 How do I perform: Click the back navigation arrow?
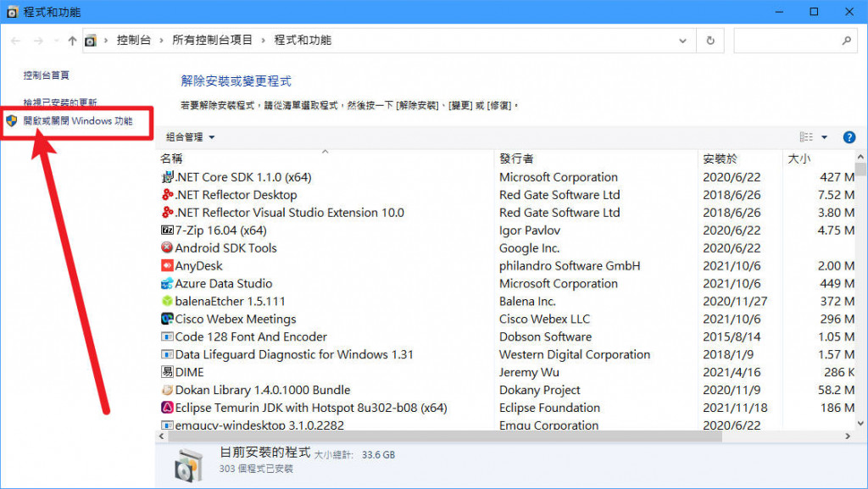[15, 41]
